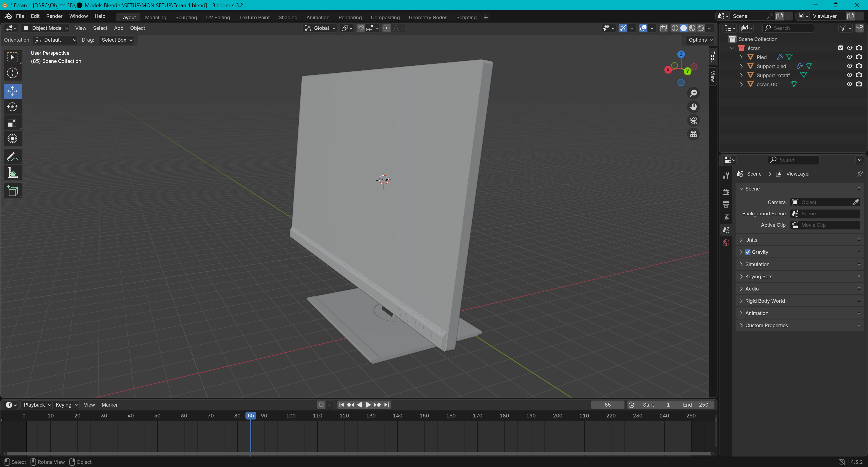This screenshot has height=467, width=868.
Task: Click the current frame field showing 85
Action: [608, 405]
